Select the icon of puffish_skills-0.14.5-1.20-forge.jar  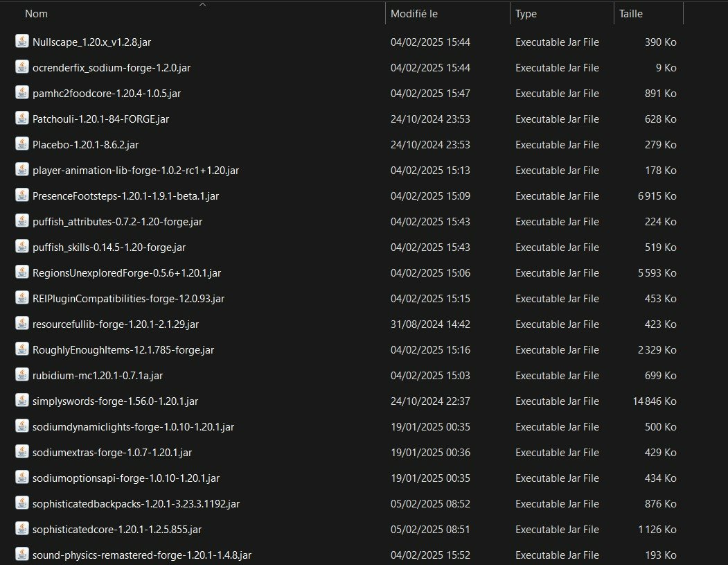(x=22, y=246)
